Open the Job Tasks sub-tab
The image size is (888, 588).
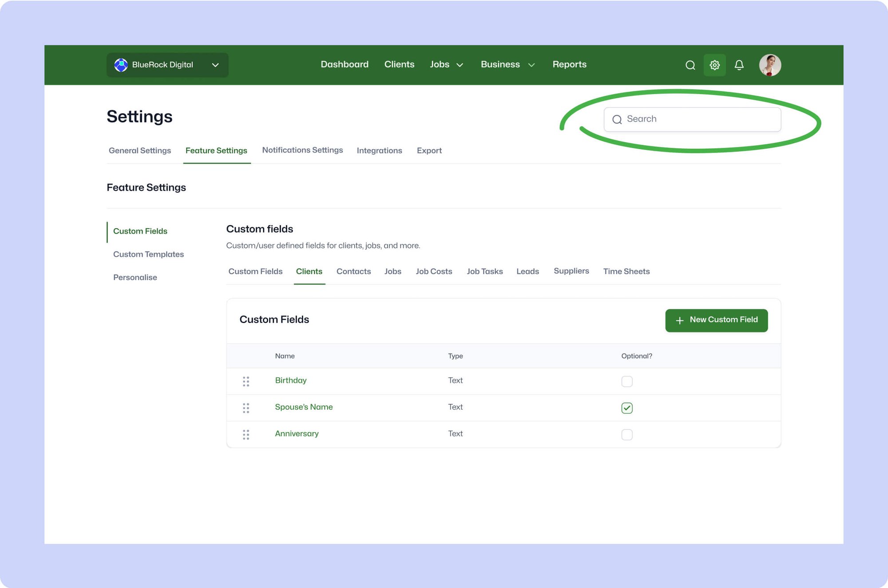tap(484, 271)
